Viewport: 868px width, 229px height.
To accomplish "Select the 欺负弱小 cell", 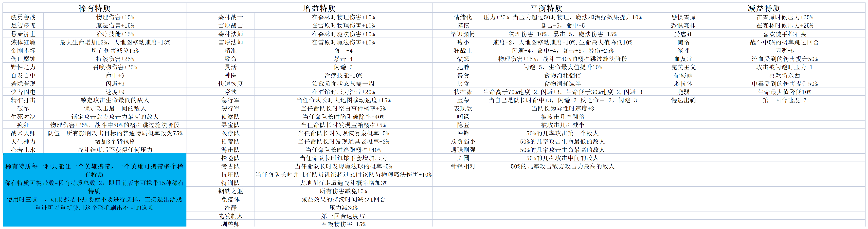I will pyautogui.click(x=463, y=141).
